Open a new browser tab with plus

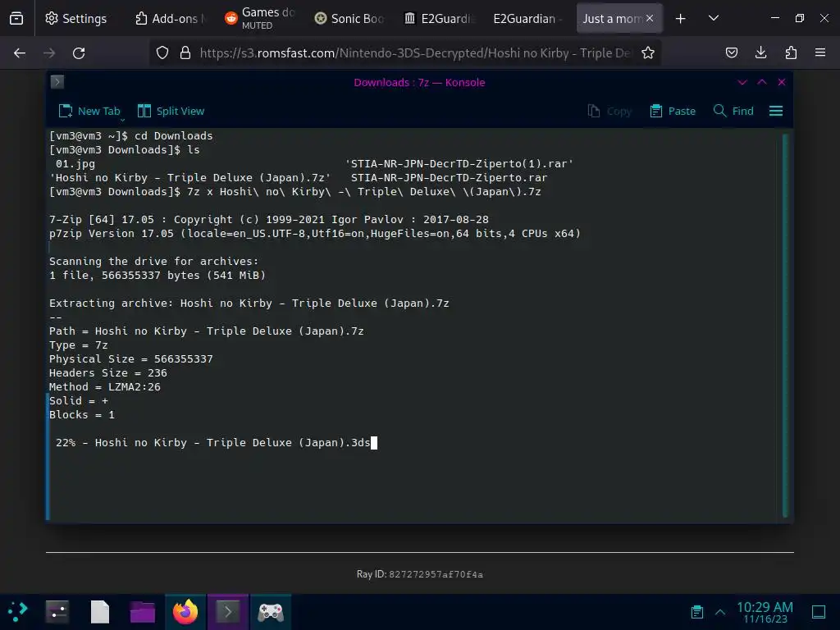pyautogui.click(x=680, y=19)
